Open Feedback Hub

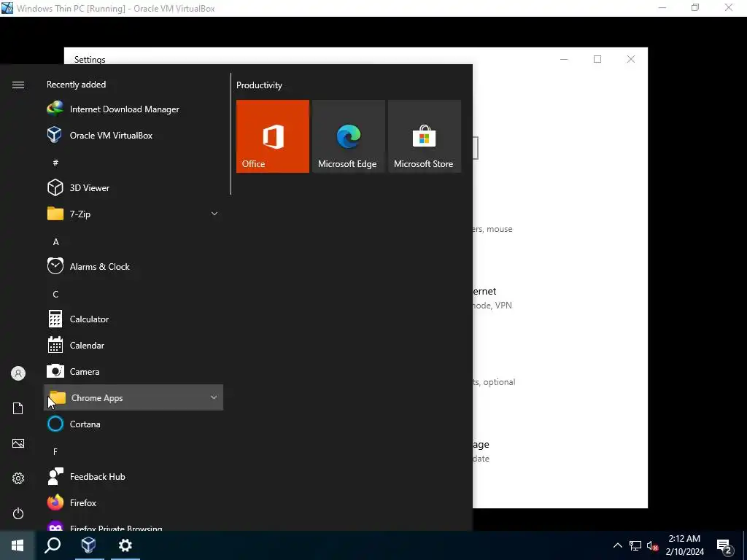(x=133, y=477)
